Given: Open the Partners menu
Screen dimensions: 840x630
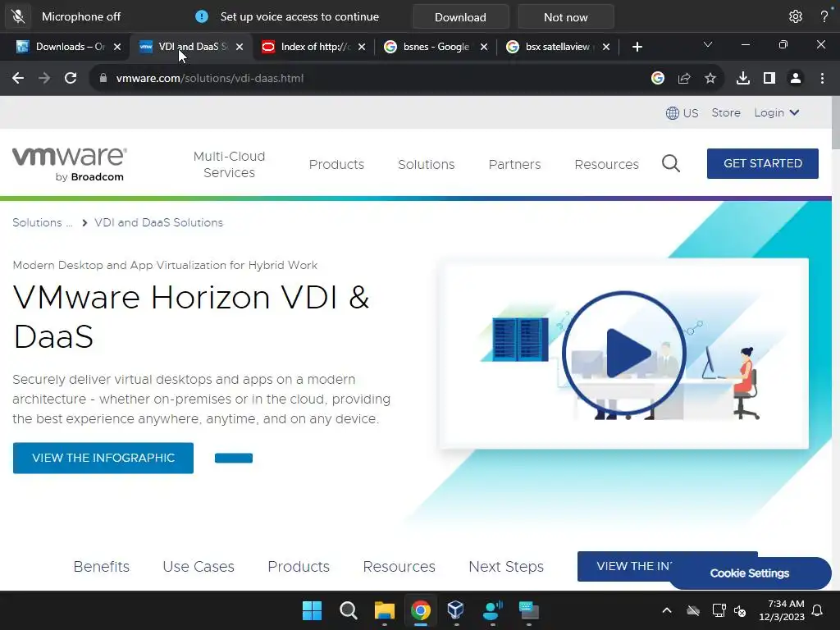Looking at the screenshot, I should 515,164.
